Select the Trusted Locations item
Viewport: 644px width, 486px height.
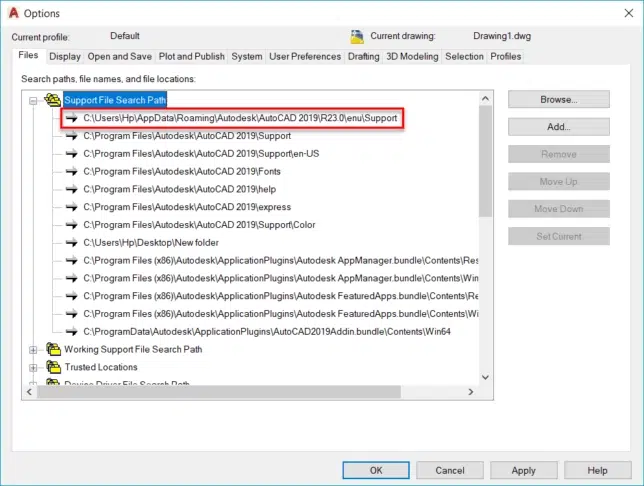coord(101,367)
